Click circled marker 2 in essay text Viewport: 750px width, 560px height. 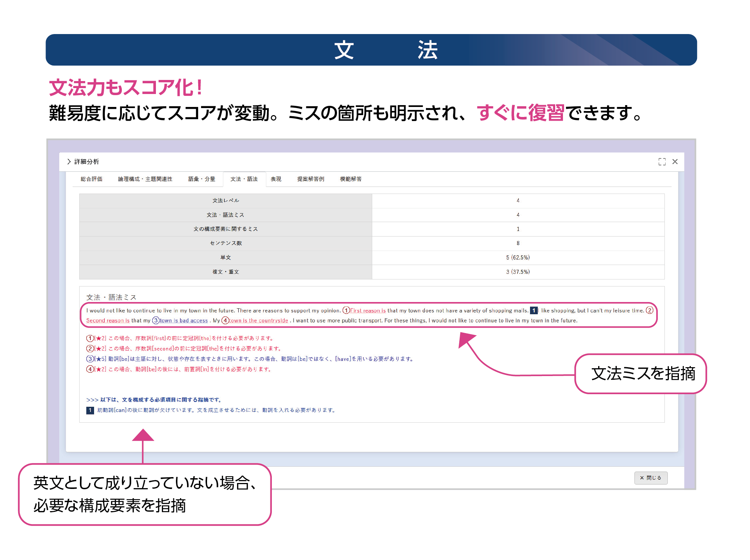coord(649,311)
